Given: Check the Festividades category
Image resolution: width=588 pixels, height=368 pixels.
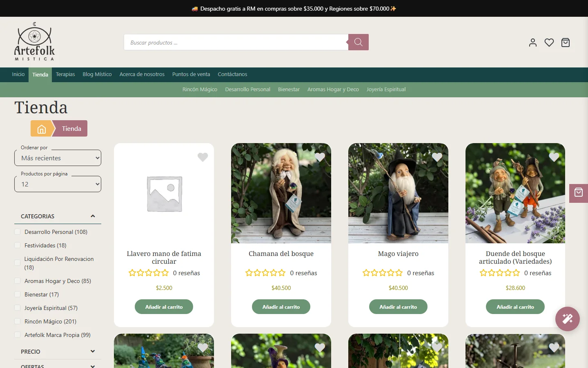Looking at the screenshot, I should [17, 245].
